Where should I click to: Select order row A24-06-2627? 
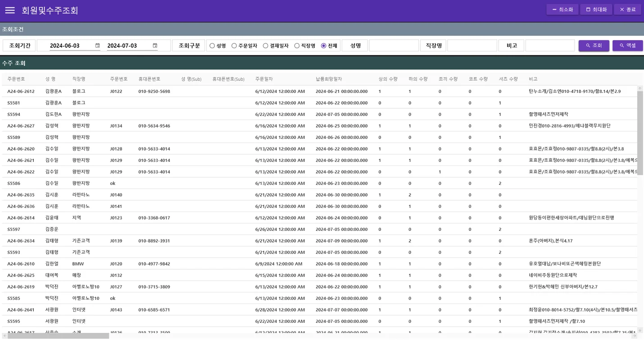click(x=319, y=126)
